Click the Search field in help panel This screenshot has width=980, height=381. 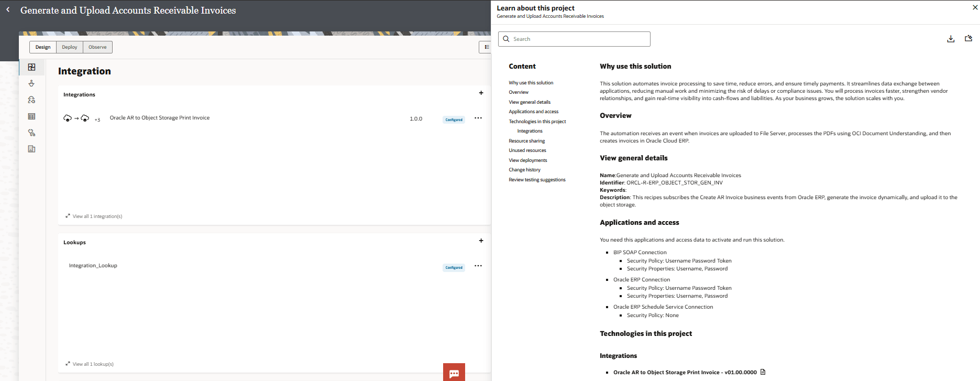(x=574, y=39)
